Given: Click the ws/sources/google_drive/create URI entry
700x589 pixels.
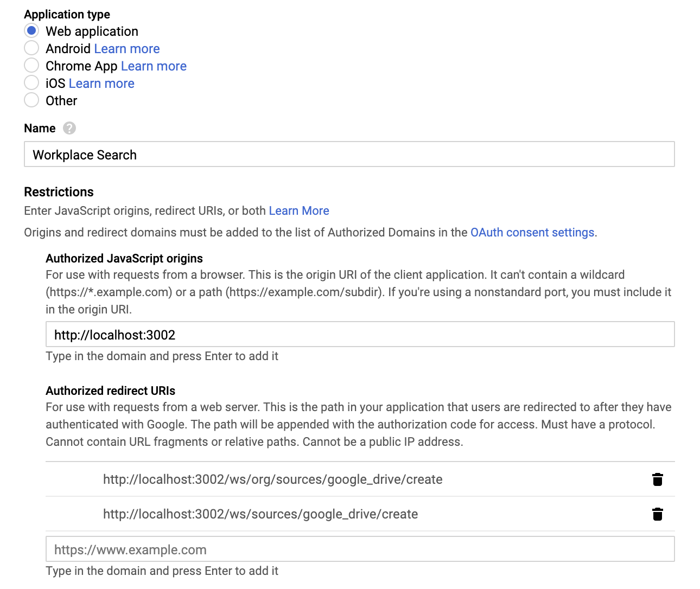Looking at the screenshot, I should point(260,514).
